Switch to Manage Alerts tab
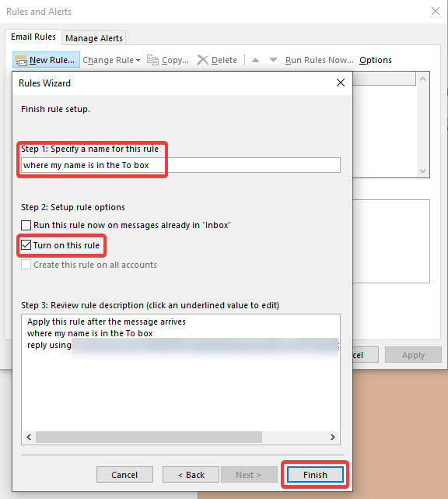The image size is (448, 499). pyautogui.click(x=94, y=38)
